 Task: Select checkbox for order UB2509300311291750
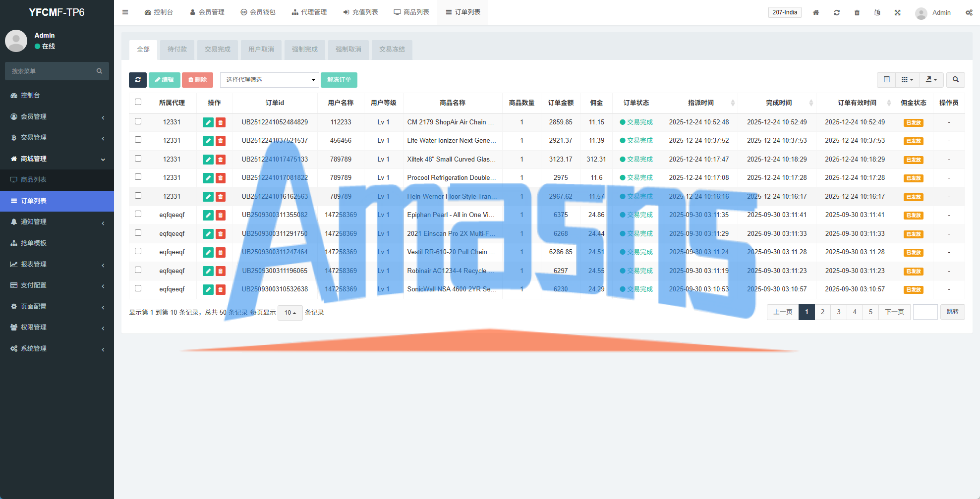pos(138,233)
